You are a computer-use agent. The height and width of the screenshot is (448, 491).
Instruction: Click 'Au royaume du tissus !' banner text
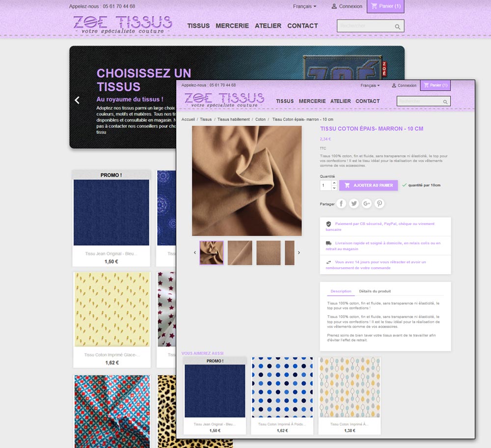130,99
